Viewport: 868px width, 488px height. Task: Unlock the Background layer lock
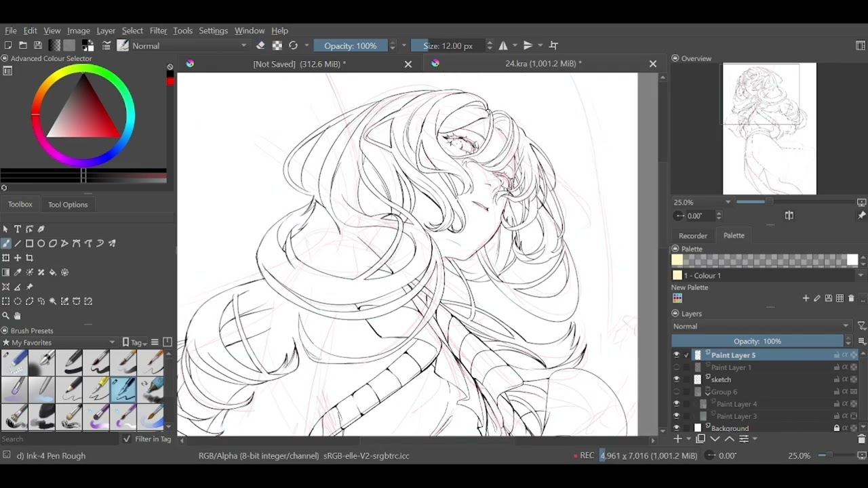(x=836, y=428)
